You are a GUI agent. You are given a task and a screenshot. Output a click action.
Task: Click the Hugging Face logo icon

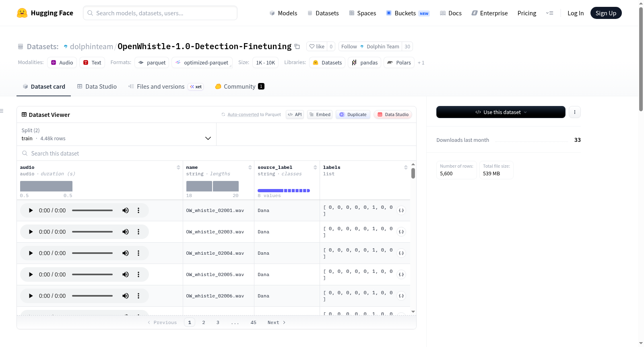[22, 13]
